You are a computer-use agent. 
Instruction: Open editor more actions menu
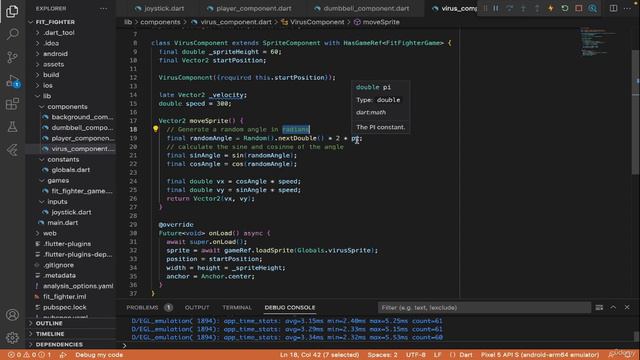[627, 8]
